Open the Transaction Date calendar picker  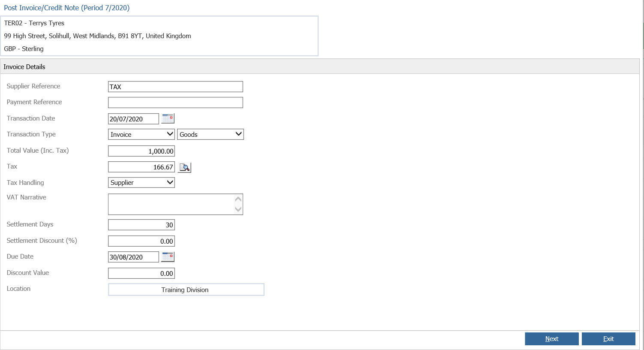point(167,118)
